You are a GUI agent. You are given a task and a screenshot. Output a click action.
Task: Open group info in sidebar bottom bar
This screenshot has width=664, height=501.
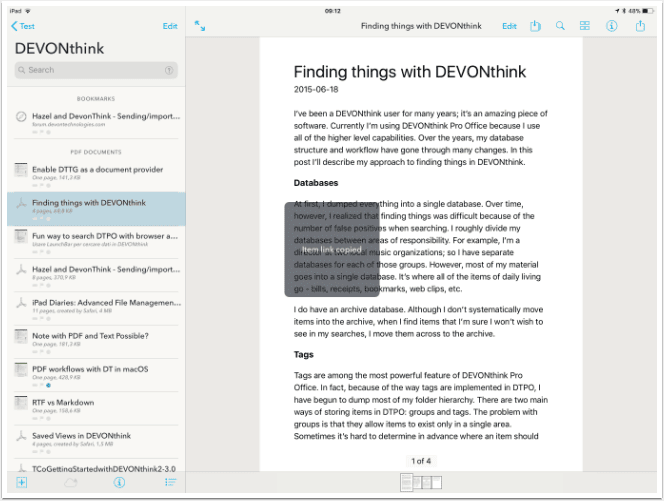tap(119, 482)
